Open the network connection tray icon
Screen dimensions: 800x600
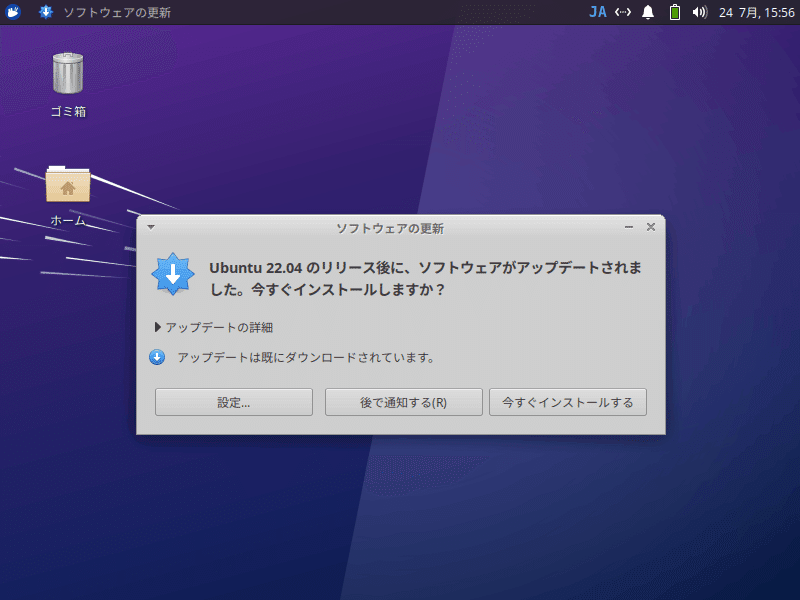point(622,12)
